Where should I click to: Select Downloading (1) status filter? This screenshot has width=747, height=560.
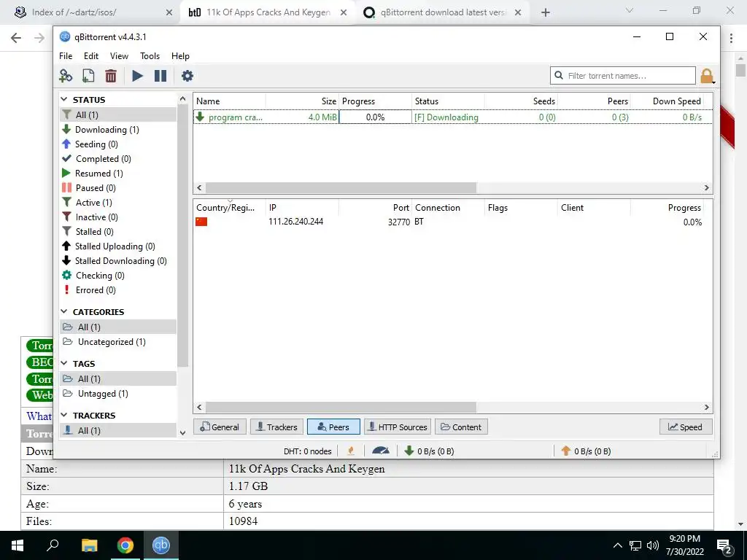(x=118, y=130)
